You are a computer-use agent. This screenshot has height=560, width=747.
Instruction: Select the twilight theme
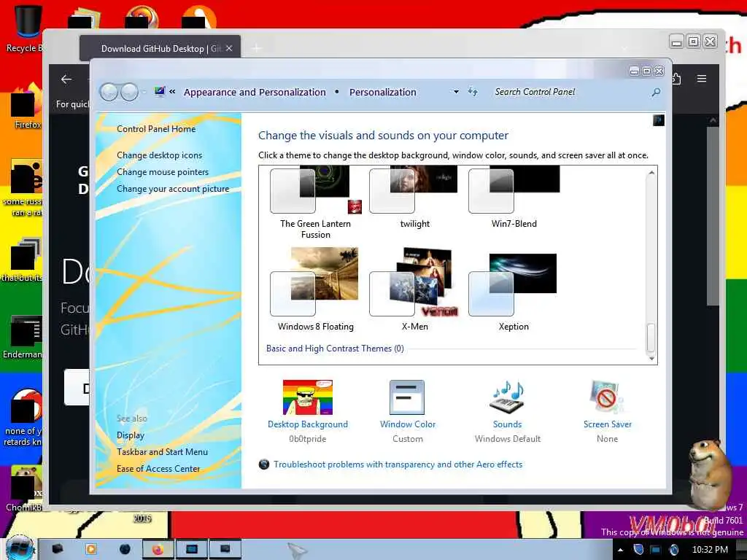pyautogui.click(x=414, y=198)
